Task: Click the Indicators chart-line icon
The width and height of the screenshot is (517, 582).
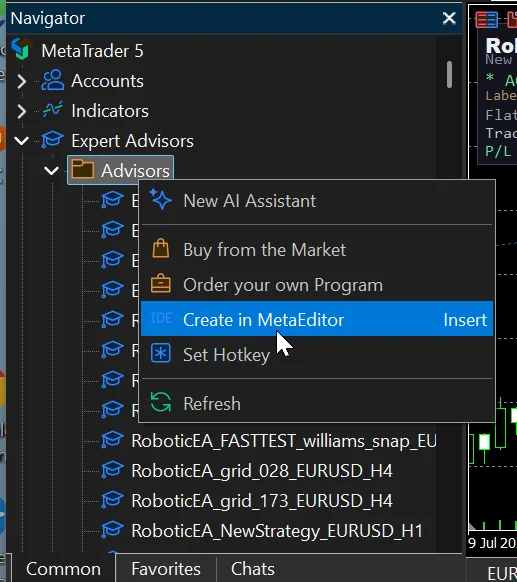Action: (x=52, y=109)
